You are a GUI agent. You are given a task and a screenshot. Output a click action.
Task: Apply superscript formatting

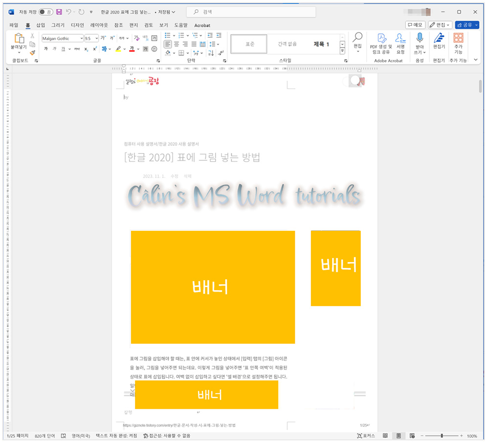tap(95, 49)
